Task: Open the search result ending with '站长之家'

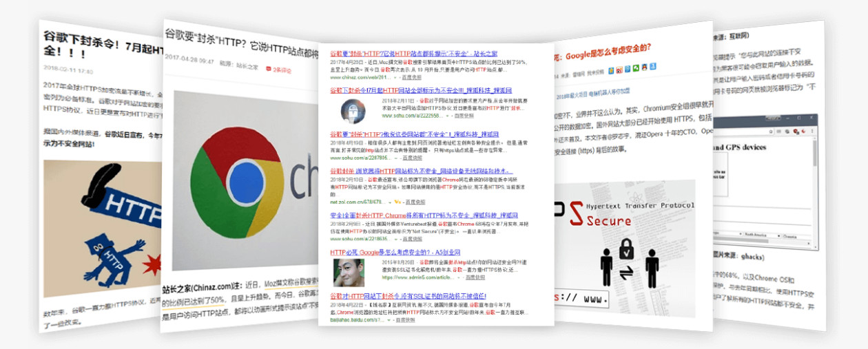Action: [x=413, y=54]
